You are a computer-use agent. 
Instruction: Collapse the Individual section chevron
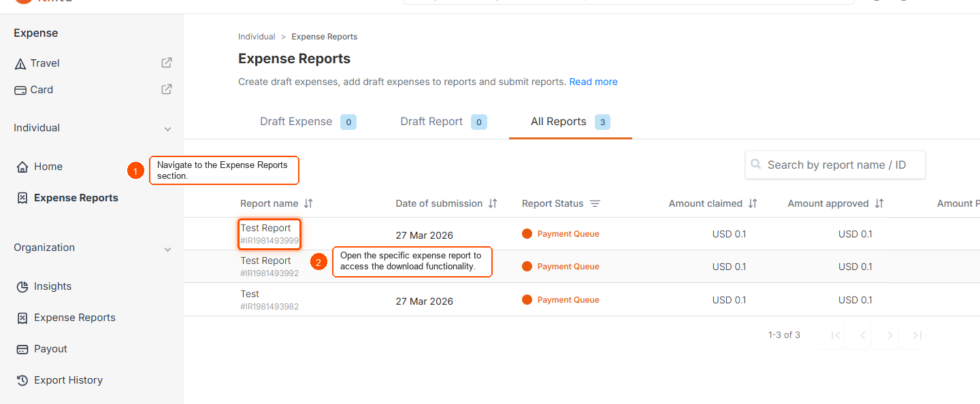pos(167,129)
